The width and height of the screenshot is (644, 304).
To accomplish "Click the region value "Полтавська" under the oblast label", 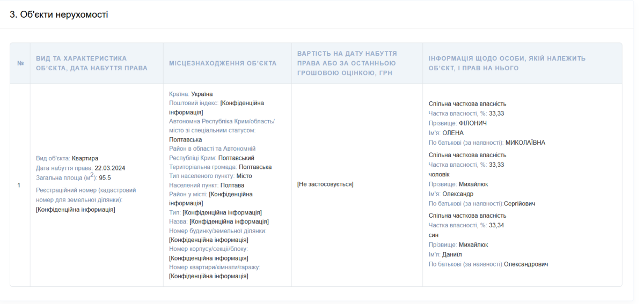I will pos(185,139).
